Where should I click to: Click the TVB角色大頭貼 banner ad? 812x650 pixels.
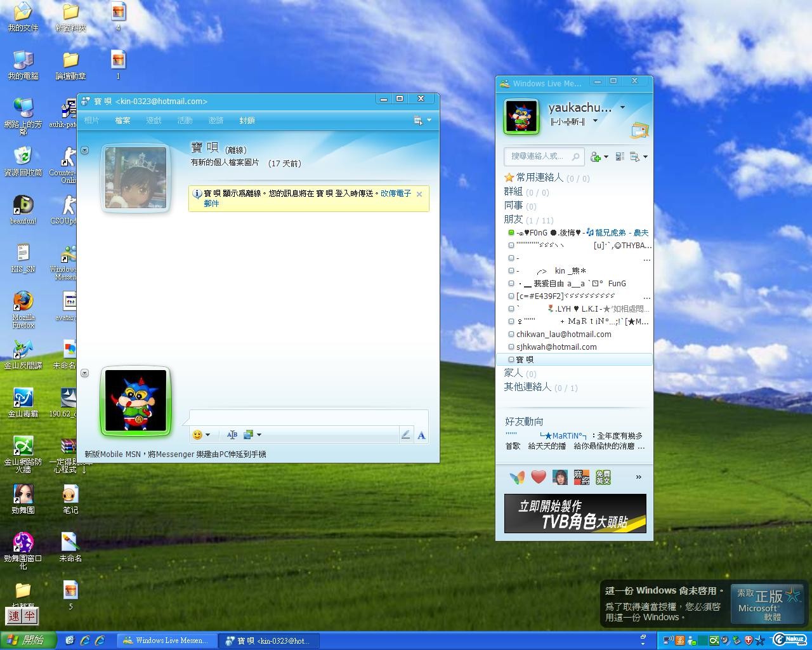click(x=575, y=514)
